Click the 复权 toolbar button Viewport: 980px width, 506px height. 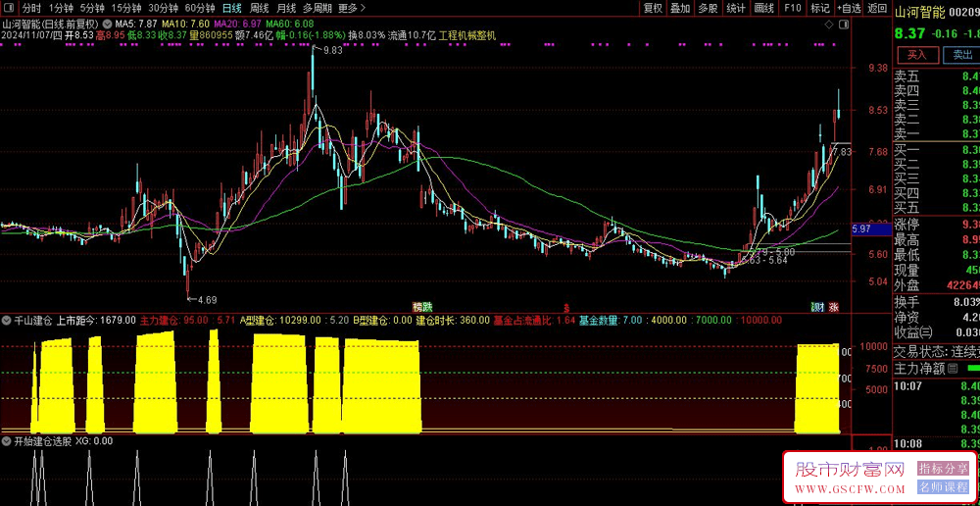[653, 8]
